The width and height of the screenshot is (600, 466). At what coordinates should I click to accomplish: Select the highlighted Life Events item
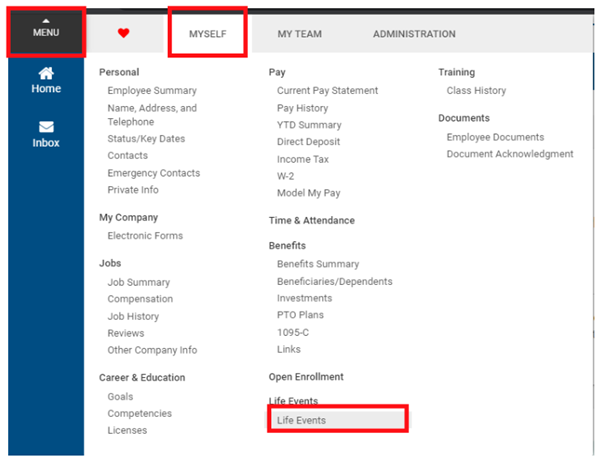click(x=338, y=420)
